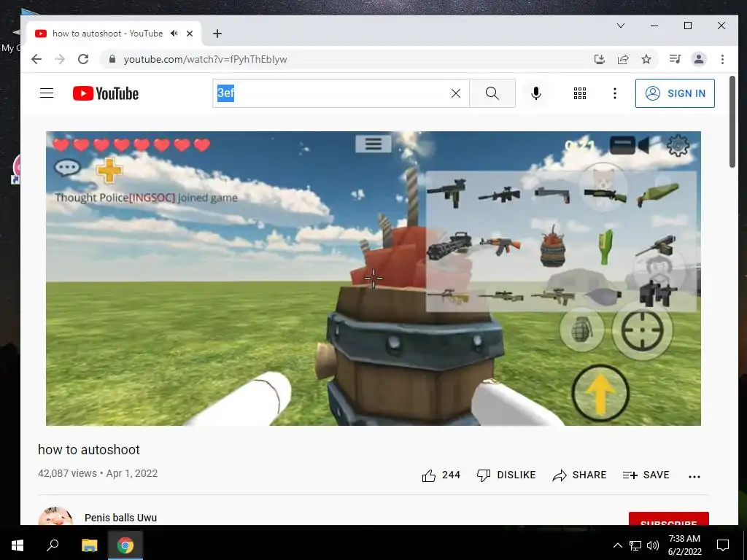Clear the search box with the X
The width and height of the screenshot is (747, 560).
(456, 93)
